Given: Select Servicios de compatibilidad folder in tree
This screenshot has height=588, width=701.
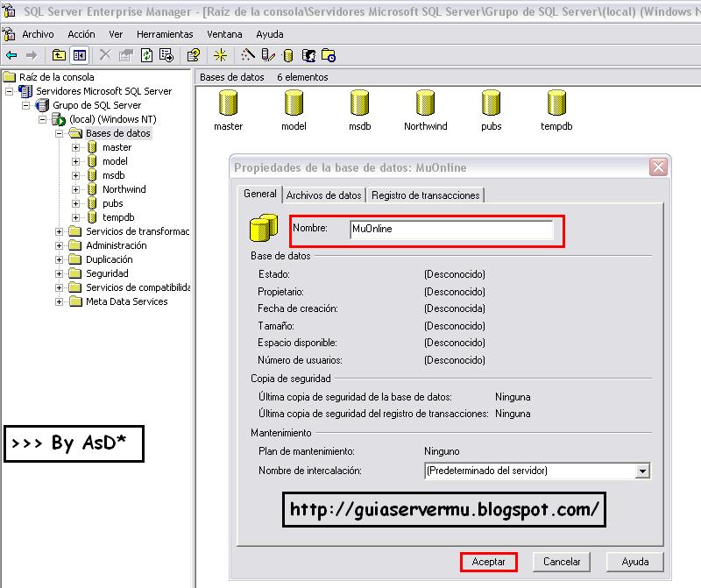Looking at the screenshot, I should 138,287.
